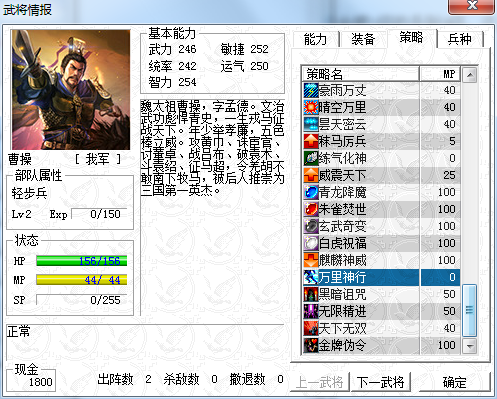Choose the 青龙降魔 blue orb icon

pos(311,192)
